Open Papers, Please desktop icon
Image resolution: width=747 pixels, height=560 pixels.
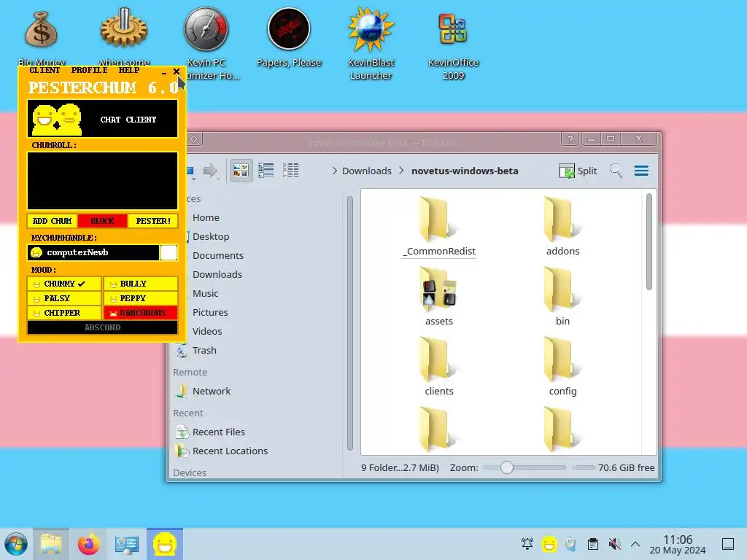(x=289, y=38)
